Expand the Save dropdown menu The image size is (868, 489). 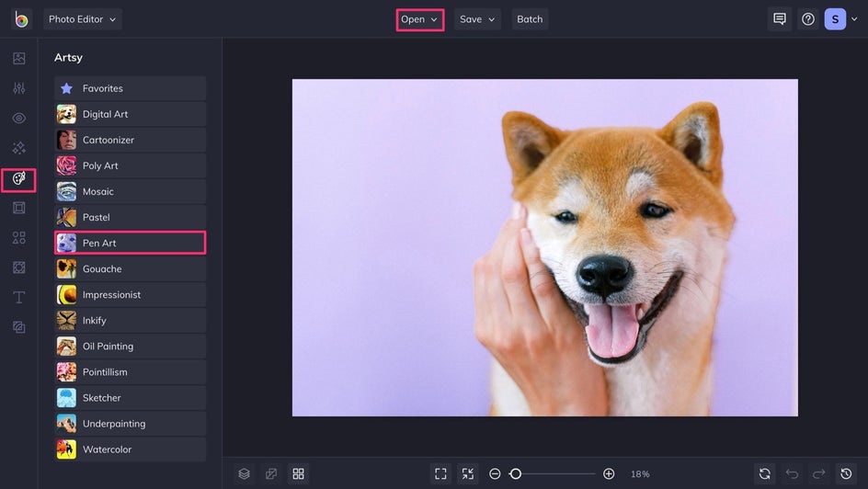click(x=477, y=19)
